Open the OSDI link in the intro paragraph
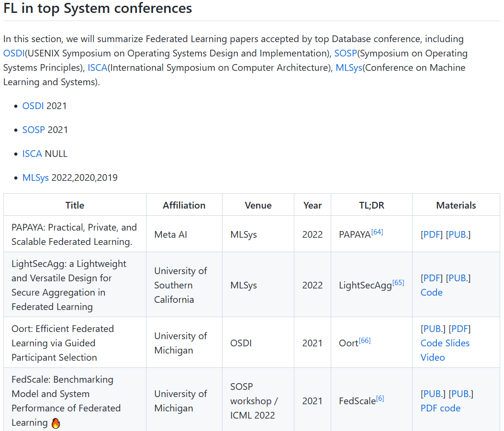This screenshot has width=504, height=431. click(x=13, y=53)
